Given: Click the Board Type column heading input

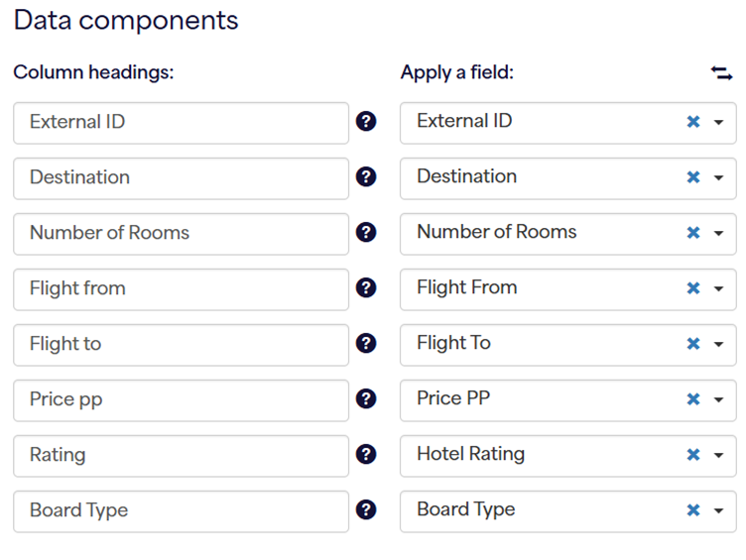Looking at the screenshot, I should point(181,511).
